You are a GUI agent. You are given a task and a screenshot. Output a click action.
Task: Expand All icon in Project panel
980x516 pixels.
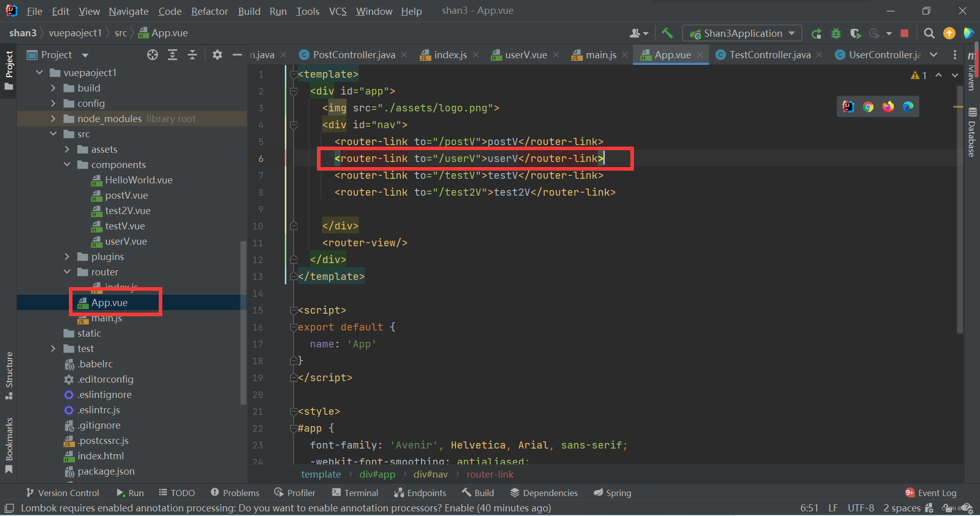pyautogui.click(x=173, y=55)
